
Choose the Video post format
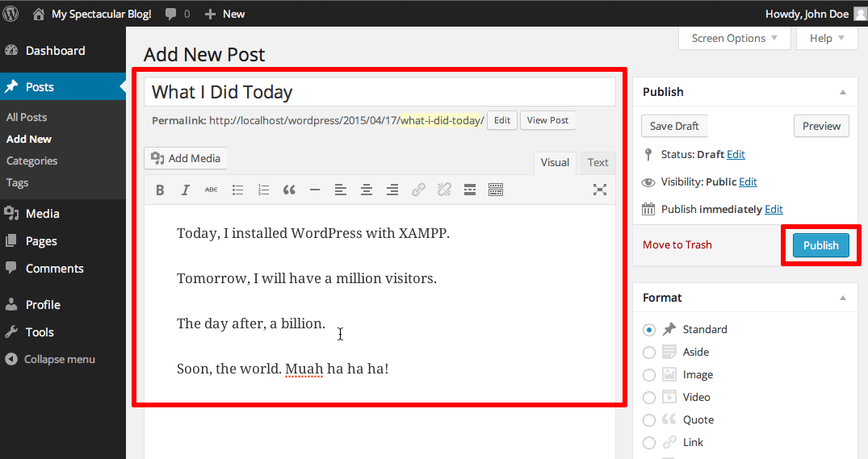click(649, 397)
